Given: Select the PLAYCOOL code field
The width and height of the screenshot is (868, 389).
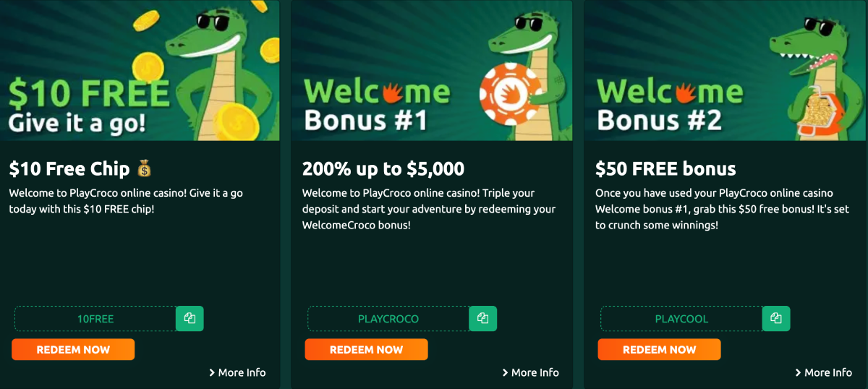Looking at the screenshot, I should point(681,319).
